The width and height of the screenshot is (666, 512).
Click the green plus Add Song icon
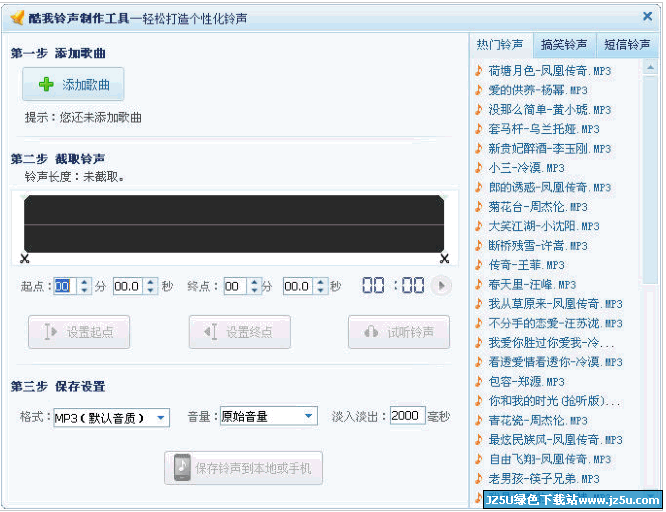pos(46,84)
